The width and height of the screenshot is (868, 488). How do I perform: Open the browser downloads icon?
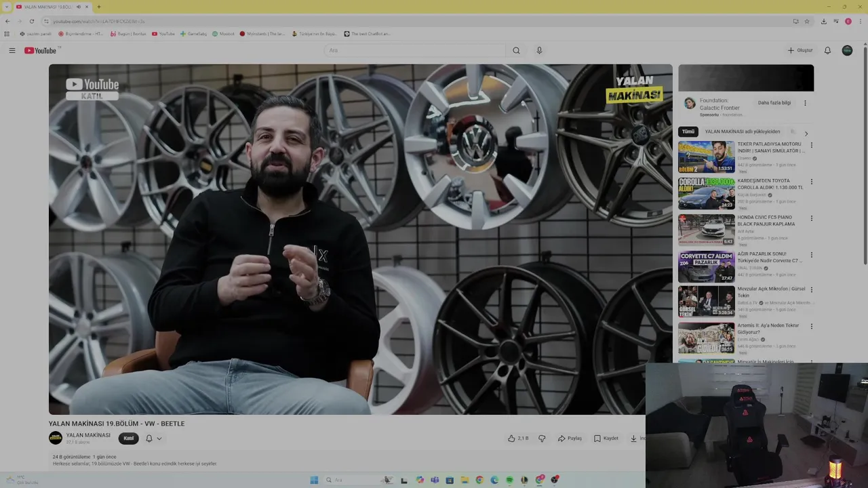pyautogui.click(x=823, y=21)
